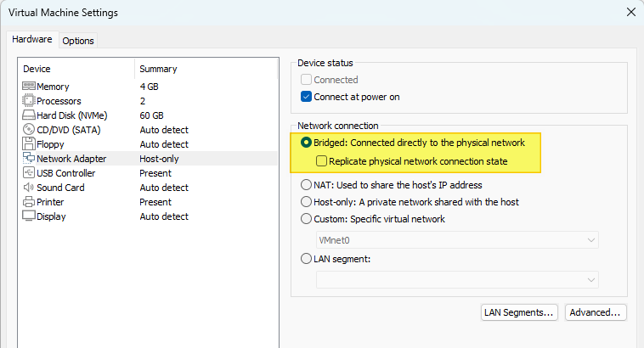
Task: Click the Display row label
Action: coord(51,216)
